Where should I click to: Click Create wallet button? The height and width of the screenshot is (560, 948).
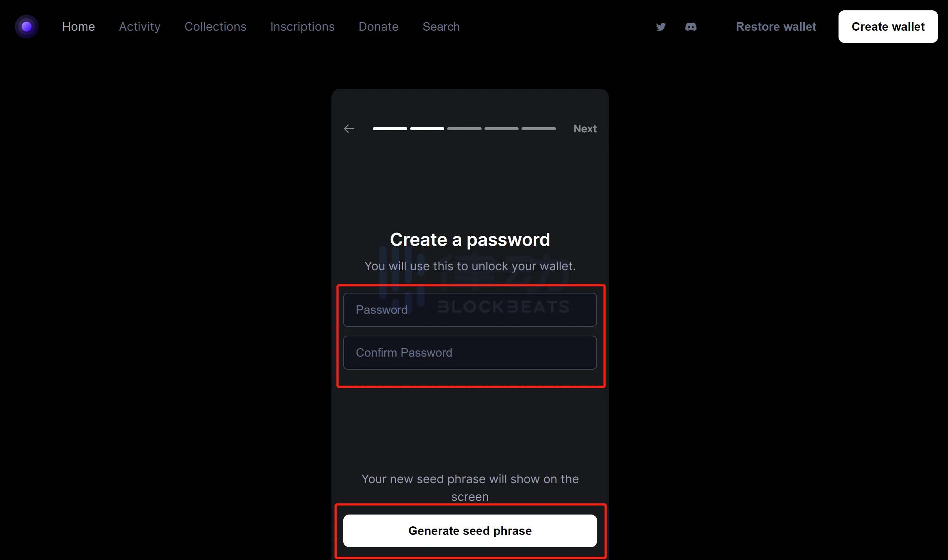click(x=888, y=27)
